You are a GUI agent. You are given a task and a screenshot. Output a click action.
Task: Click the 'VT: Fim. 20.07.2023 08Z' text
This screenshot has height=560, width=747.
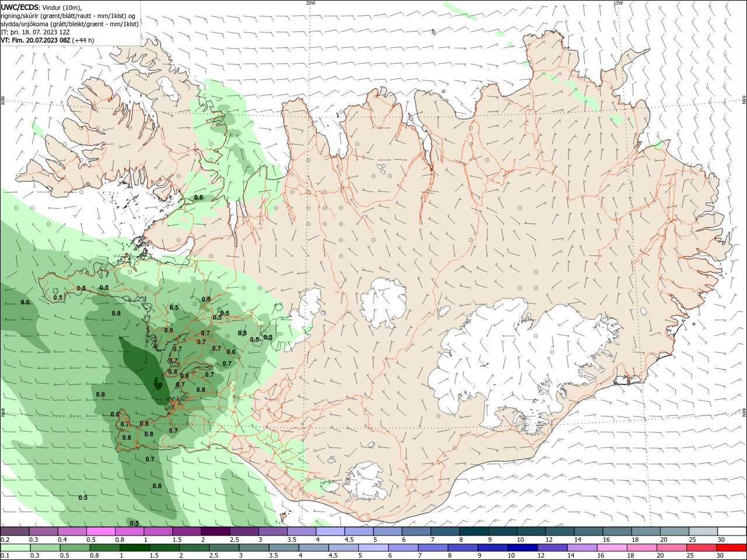point(36,40)
